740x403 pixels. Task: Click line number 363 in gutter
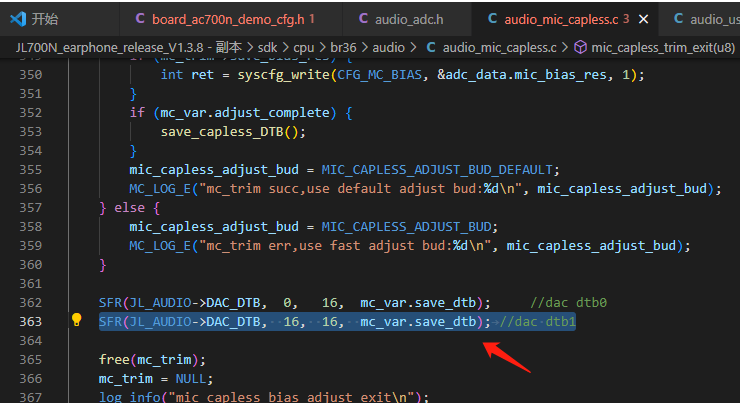tap(31, 321)
